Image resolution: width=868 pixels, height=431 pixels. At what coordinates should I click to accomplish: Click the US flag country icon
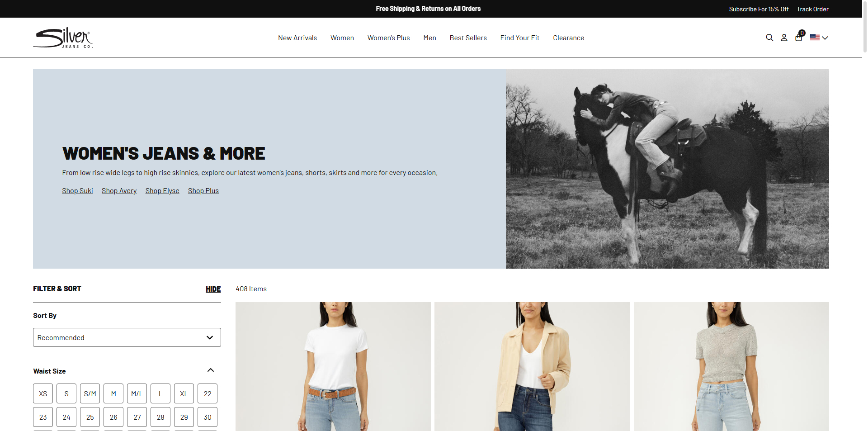pos(814,38)
